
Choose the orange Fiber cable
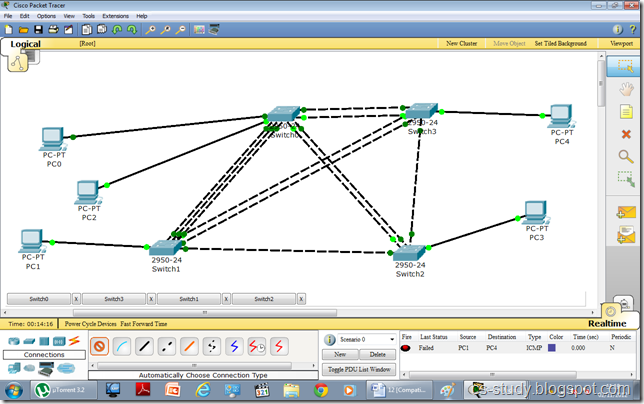[x=189, y=347]
